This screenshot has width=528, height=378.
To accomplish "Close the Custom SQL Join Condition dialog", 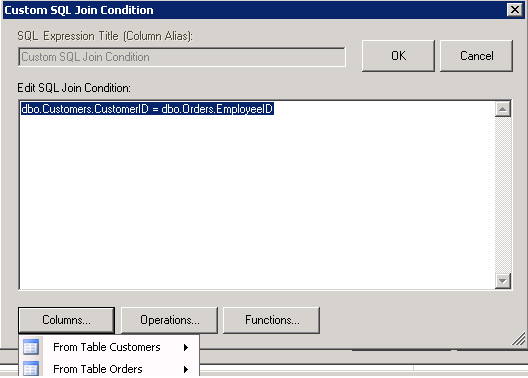I will click(x=515, y=10).
